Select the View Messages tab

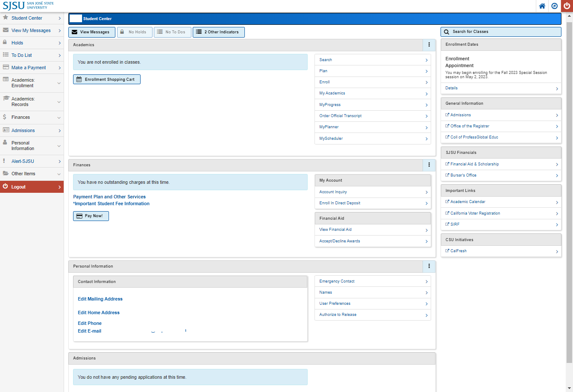click(x=91, y=32)
